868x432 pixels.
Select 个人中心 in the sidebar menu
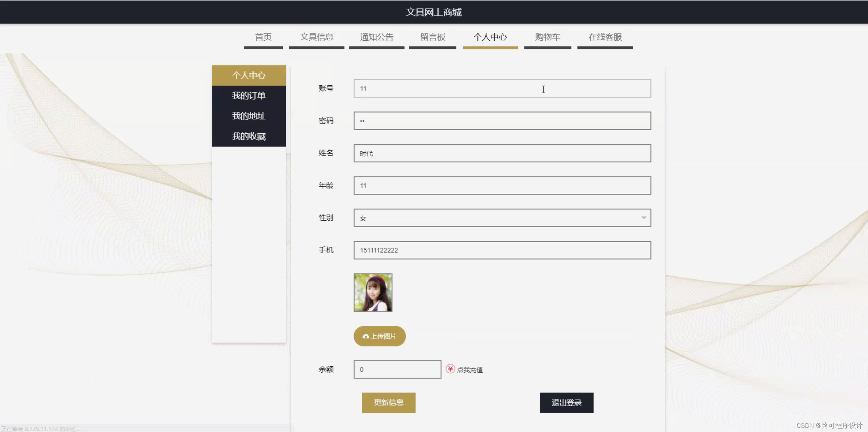pos(249,75)
